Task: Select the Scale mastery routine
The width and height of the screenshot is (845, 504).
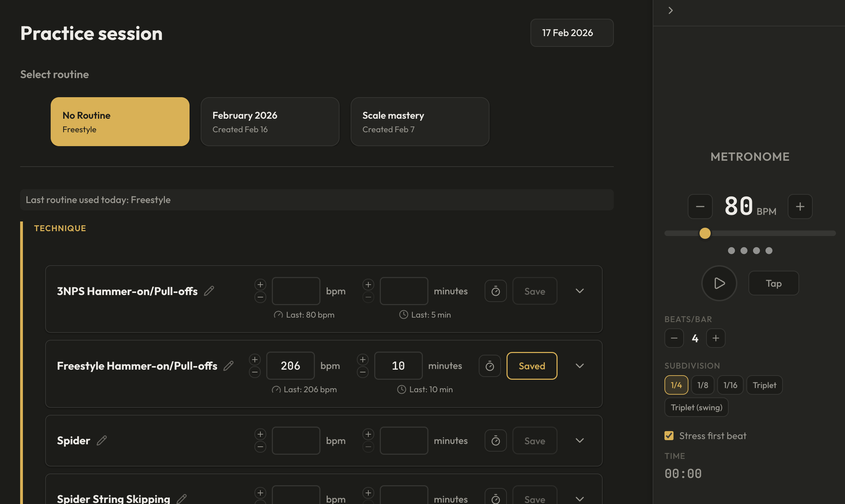Action: pyautogui.click(x=420, y=121)
